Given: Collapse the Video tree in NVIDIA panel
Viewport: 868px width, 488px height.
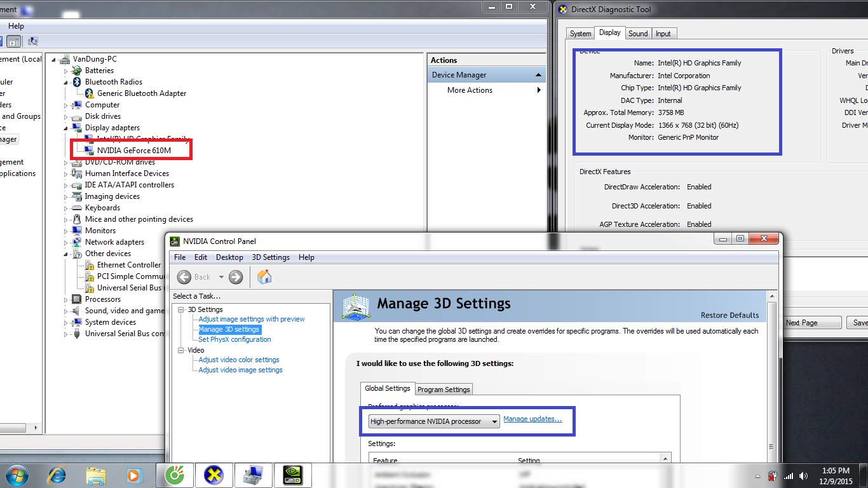Looking at the screenshot, I should 181,350.
